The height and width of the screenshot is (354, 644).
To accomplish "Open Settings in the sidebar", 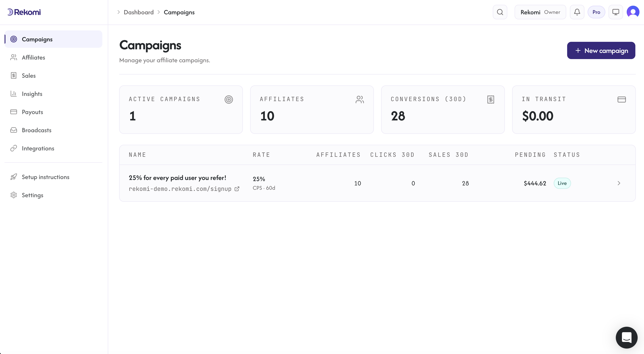I will click(x=53, y=195).
